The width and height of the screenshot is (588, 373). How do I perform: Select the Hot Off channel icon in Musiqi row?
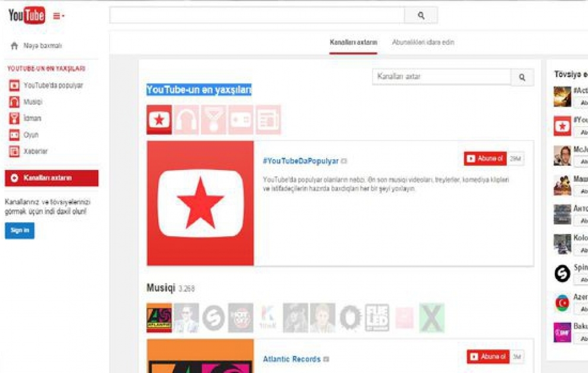point(241,317)
